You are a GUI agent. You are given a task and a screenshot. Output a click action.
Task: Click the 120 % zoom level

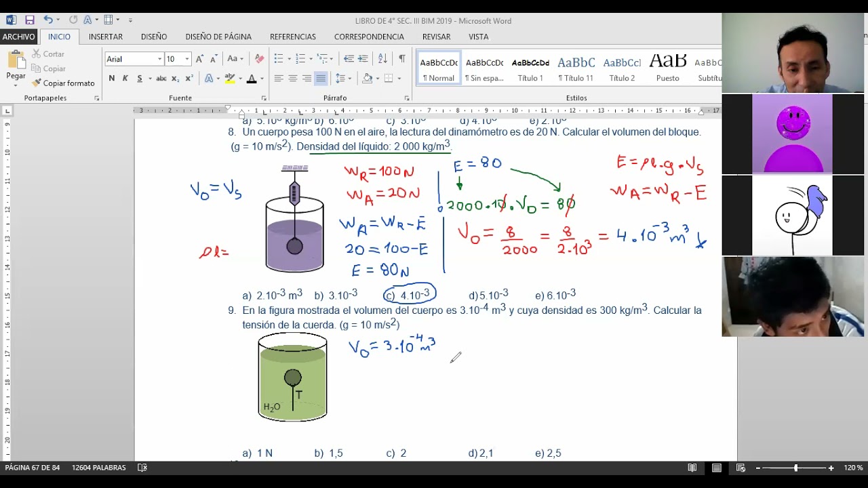click(x=854, y=468)
